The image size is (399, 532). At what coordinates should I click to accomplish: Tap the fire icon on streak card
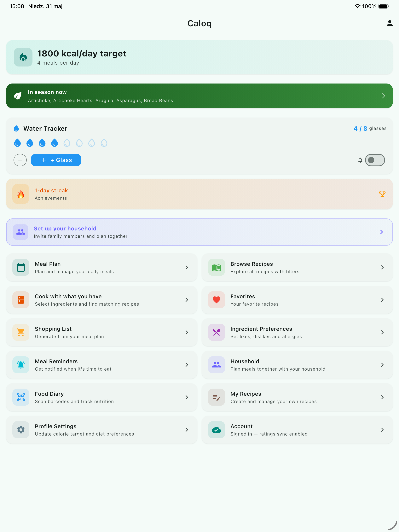click(x=21, y=194)
